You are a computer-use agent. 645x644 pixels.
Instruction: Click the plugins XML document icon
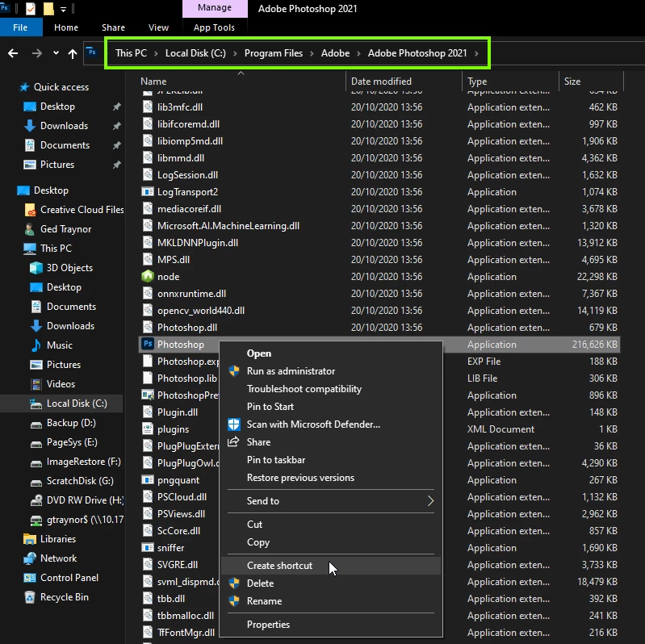(x=148, y=429)
